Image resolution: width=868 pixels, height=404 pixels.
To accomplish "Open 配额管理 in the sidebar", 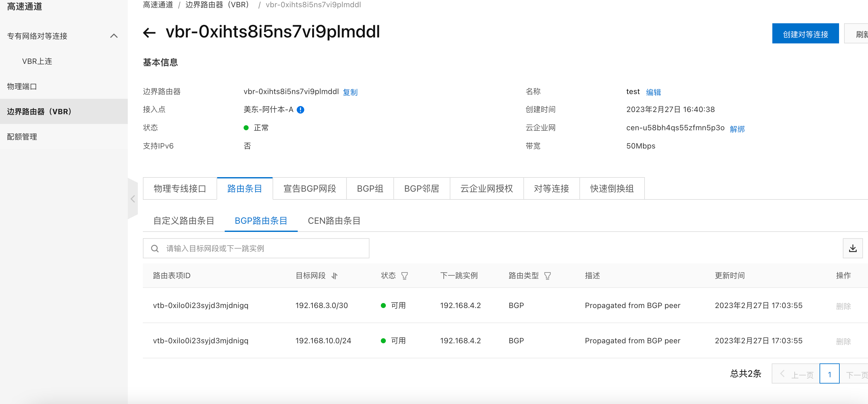I will click(x=22, y=137).
